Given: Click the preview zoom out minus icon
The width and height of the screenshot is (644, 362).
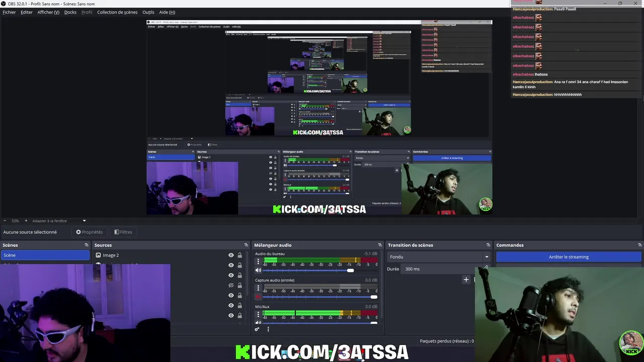Looking at the screenshot, I should pyautogui.click(x=5, y=221).
